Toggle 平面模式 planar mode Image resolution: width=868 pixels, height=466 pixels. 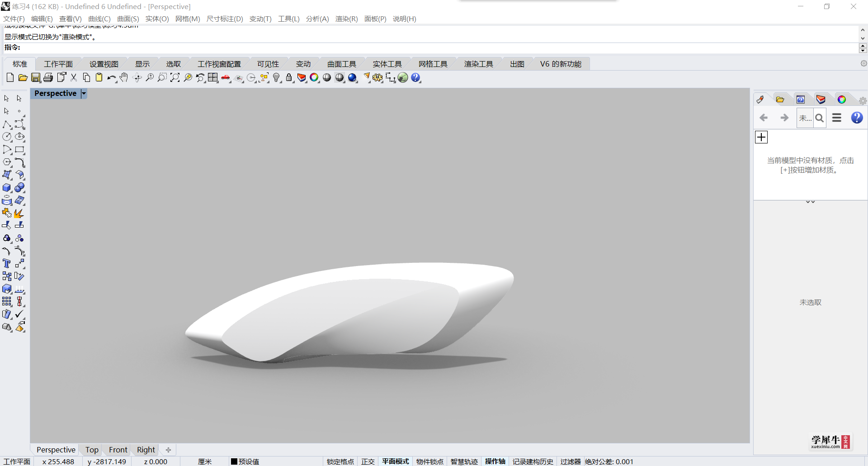[x=396, y=461]
